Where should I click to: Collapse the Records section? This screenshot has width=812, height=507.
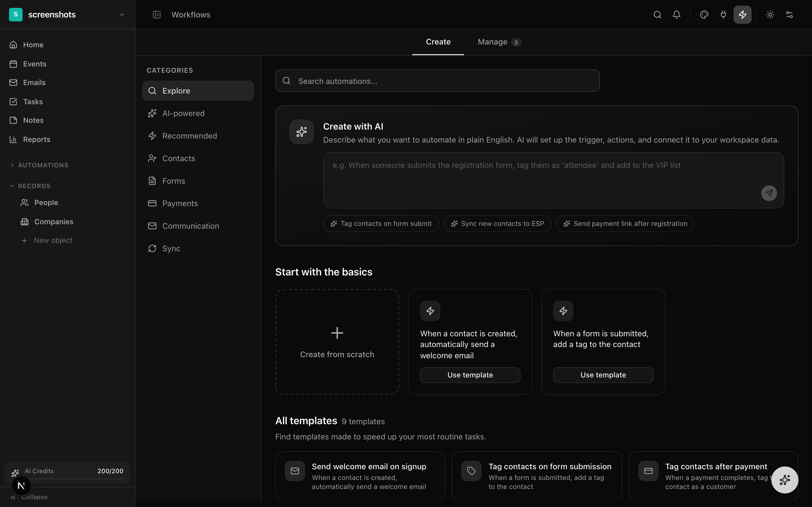34,186
